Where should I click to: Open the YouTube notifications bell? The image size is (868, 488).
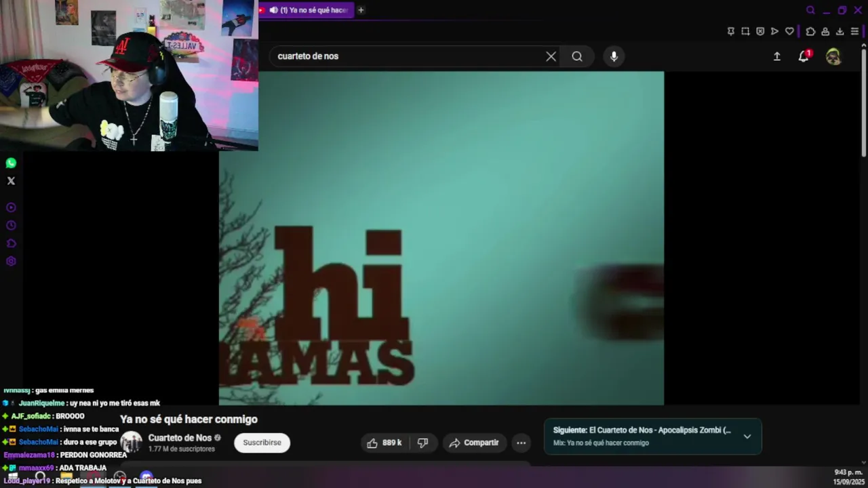[804, 56]
